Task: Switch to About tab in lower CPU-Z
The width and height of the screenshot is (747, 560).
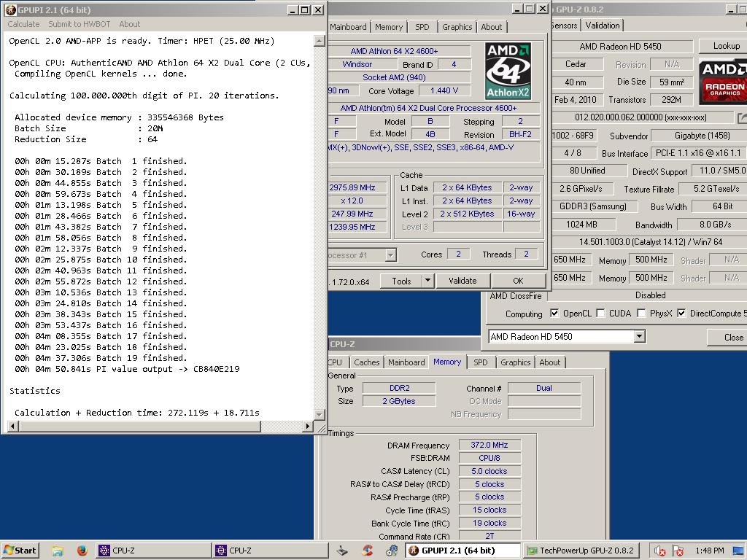Action: [x=550, y=362]
